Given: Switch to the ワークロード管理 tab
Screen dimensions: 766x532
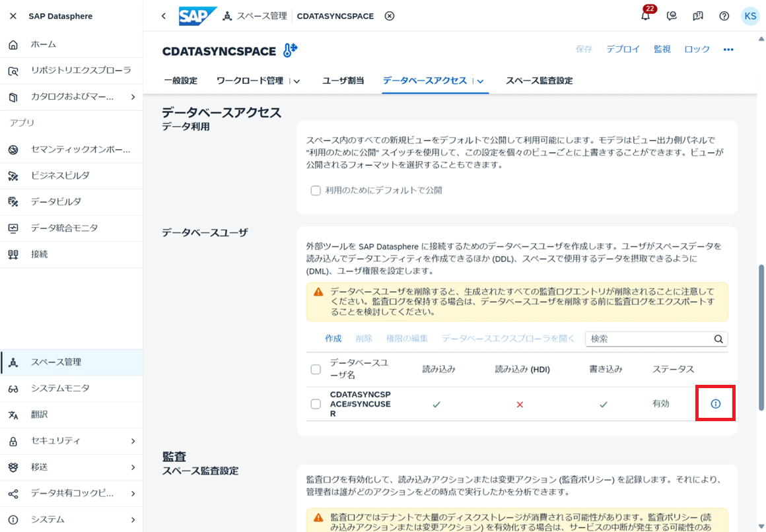Looking at the screenshot, I should (250, 81).
